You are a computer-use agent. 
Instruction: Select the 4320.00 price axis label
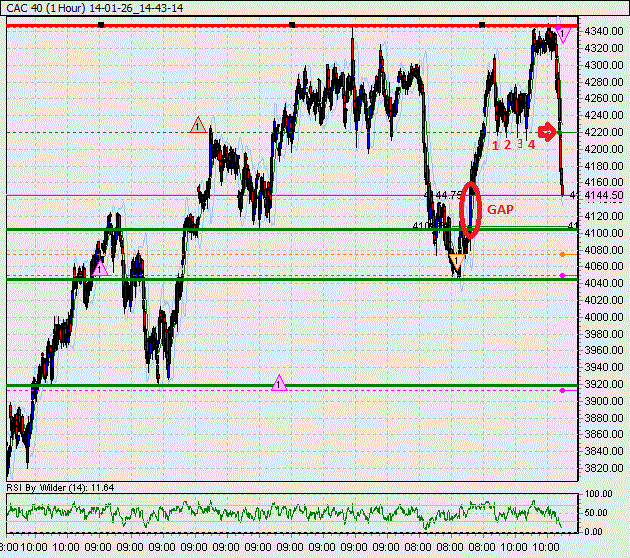click(604, 48)
